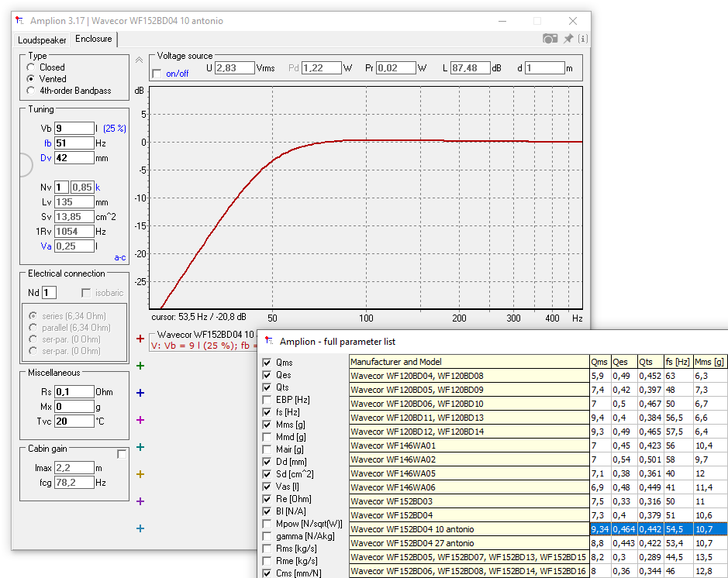Sort by the Manufacturer and Model column header
The height and width of the screenshot is (578, 728).
(x=469, y=362)
